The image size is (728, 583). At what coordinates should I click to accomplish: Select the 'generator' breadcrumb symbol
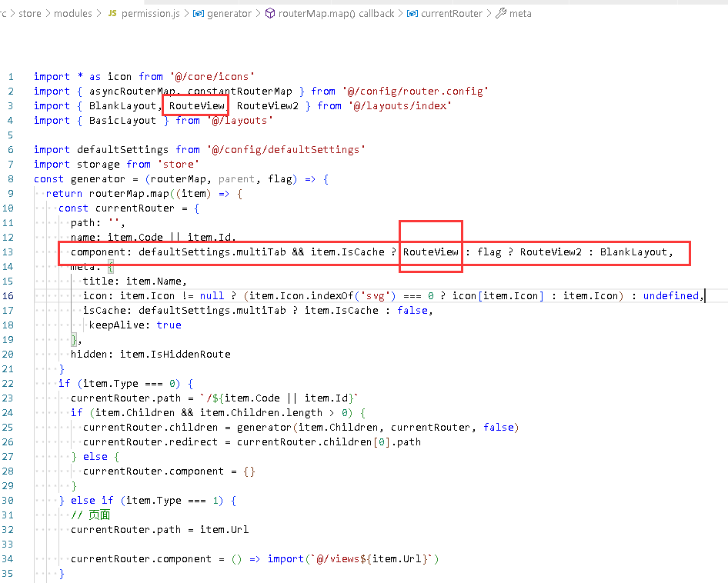pos(229,14)
